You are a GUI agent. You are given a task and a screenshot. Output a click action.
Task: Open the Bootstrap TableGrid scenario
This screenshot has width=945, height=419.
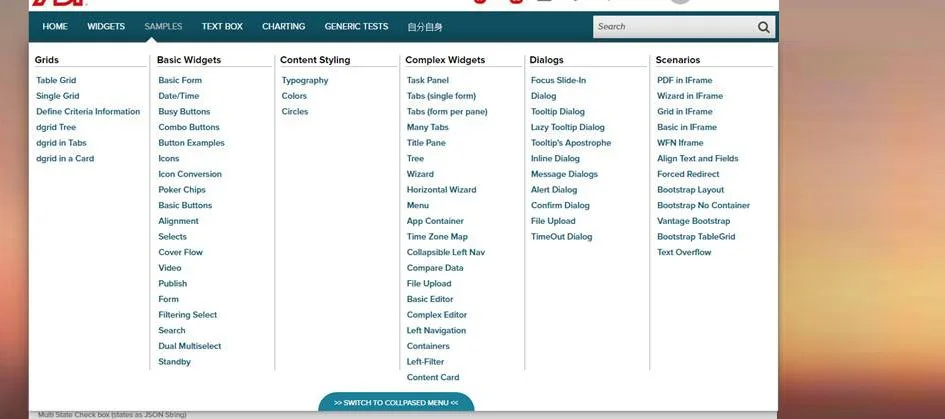(x=696, y=237)
